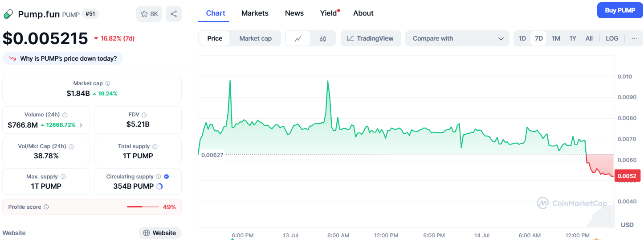Click the red 0.0052 current price tag
Screen dimensions: 644x240
click(x=627, y=176)
